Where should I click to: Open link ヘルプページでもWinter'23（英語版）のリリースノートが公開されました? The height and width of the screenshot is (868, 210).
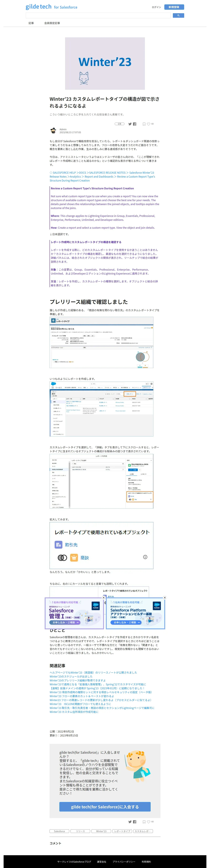coord(93,673)
